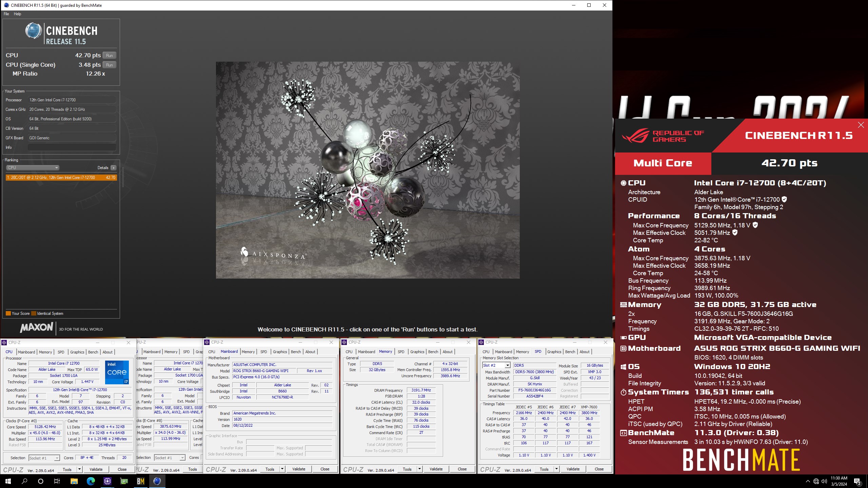The height and width of the screenshot is (488, 868).
Task: Expand the Ranking CPU dropdown
Action: [x=33, y=168]
